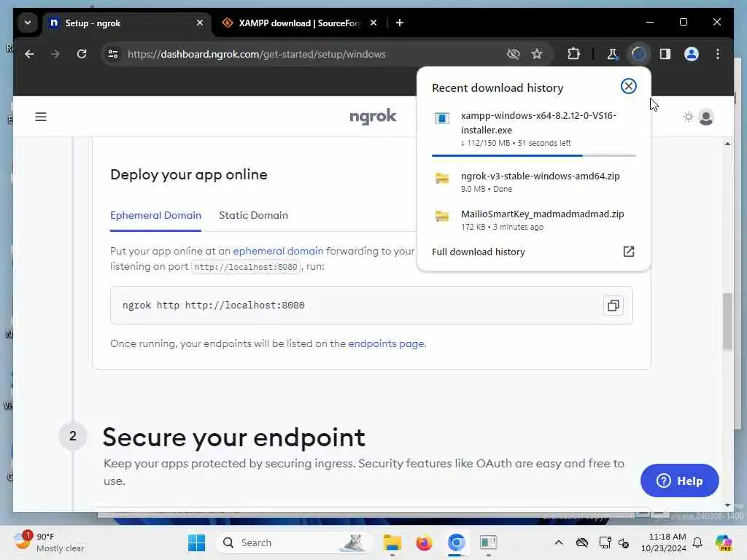The image size is (747, 560).
Task: Open a new browser tab
Action: pos(400,23)
